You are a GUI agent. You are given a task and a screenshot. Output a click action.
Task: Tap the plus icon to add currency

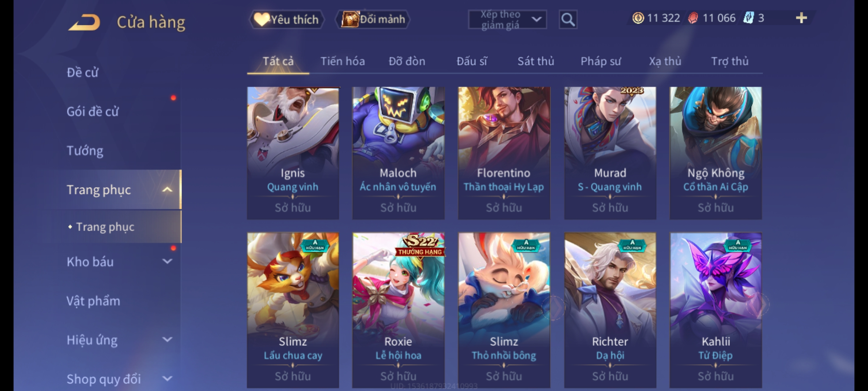[x=801, y=18]
